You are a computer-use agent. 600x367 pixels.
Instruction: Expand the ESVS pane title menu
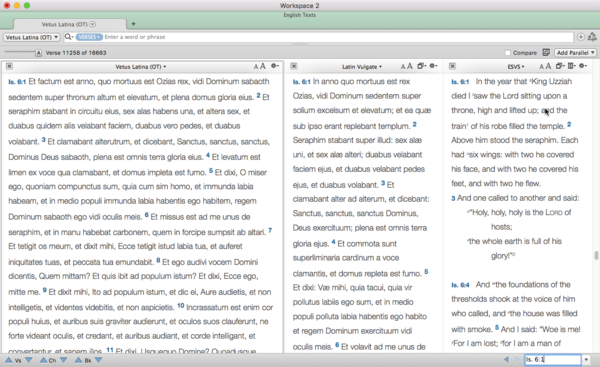click(516, 67)
